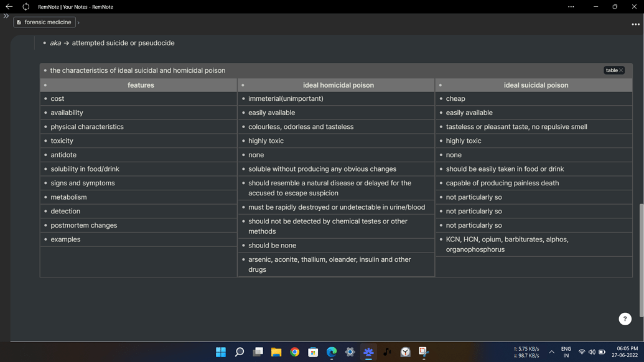Open the titlebar three-dot menu

572,7
